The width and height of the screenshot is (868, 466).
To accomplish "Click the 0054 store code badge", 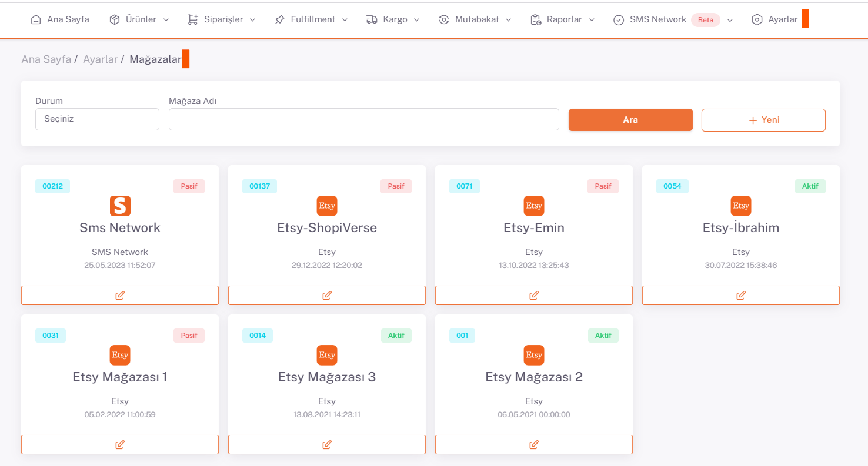I will click(672, 186).
